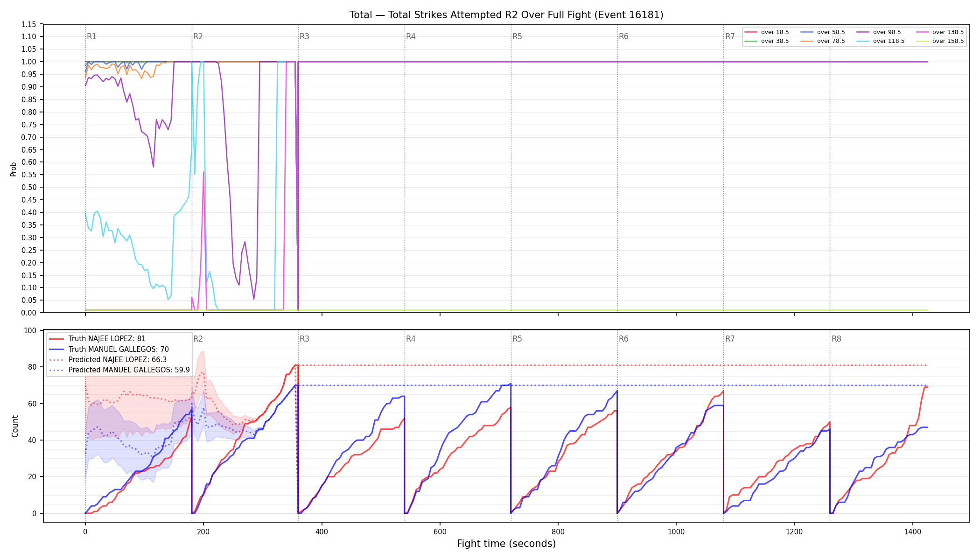This screenshot has height=560, width=980.
Task: Select the 'over 78.5' legend entry
Action: pos(822,41)
